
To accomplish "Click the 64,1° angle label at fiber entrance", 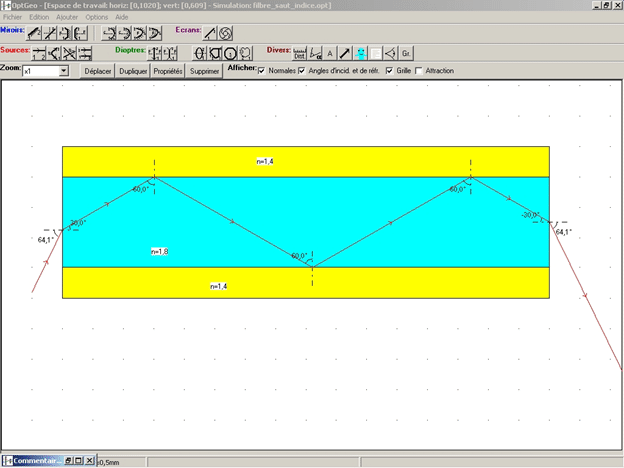I will click(46, 240).
